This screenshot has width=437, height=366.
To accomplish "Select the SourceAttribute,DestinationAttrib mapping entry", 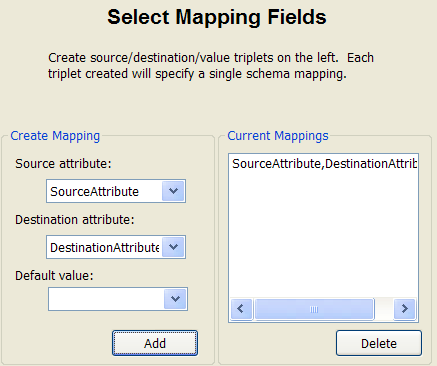I will [x=324, y=164].
